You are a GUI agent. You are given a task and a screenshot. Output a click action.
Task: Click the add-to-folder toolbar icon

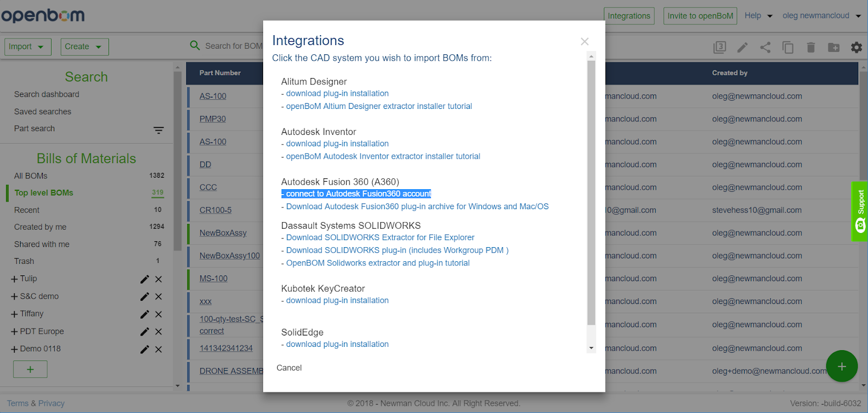[834, 47]
